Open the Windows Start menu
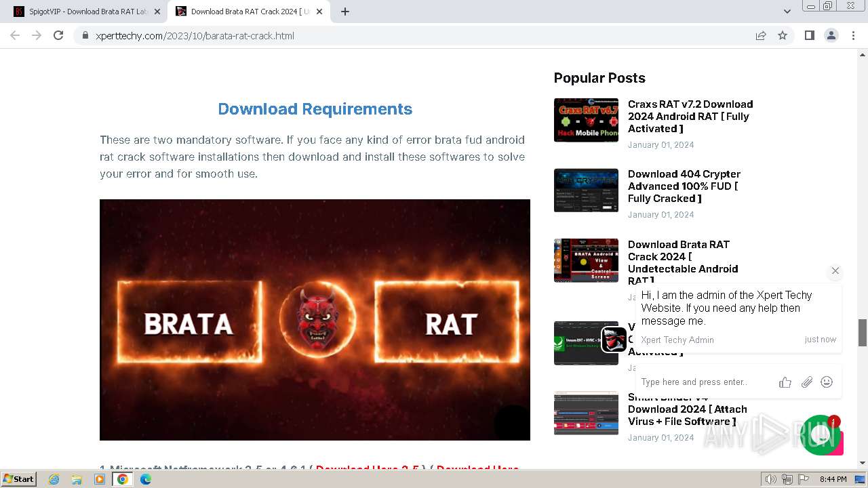Screen dimensions: 868x488 (18, 479)
